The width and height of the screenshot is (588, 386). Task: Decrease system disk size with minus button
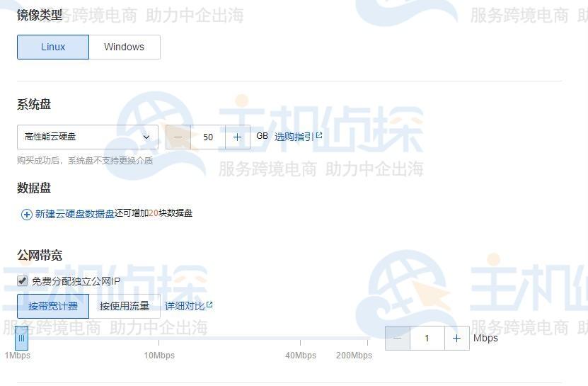click(x=178, y=137)
